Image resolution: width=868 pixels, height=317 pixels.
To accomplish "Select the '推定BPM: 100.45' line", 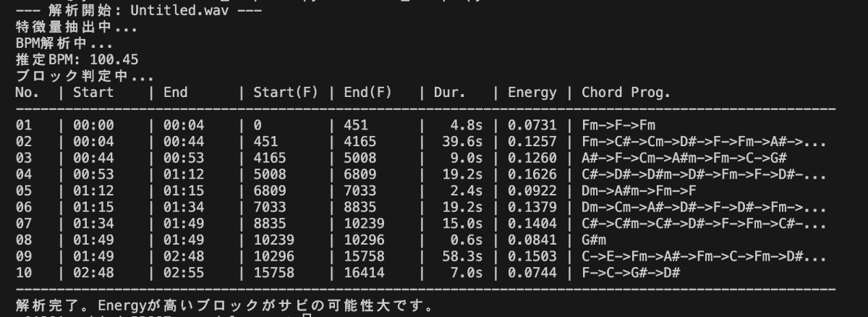I will click(x=77, y=59).
